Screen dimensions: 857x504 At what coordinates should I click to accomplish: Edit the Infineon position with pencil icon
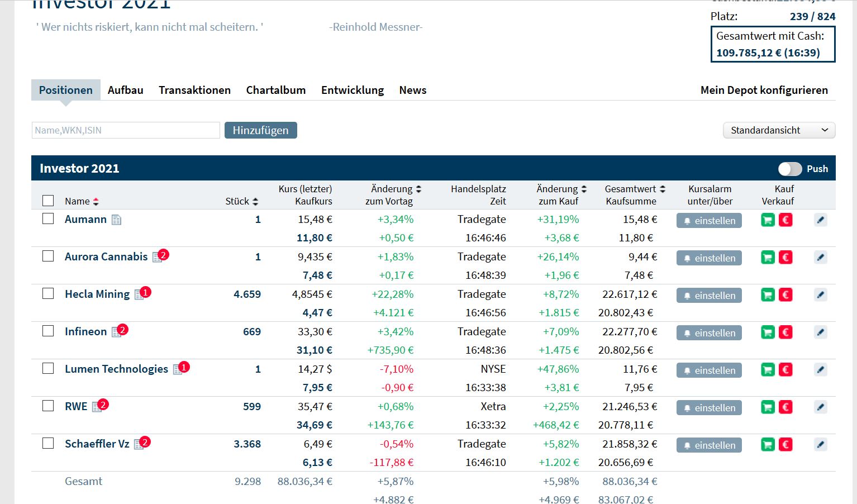click(x=820, y=332)
